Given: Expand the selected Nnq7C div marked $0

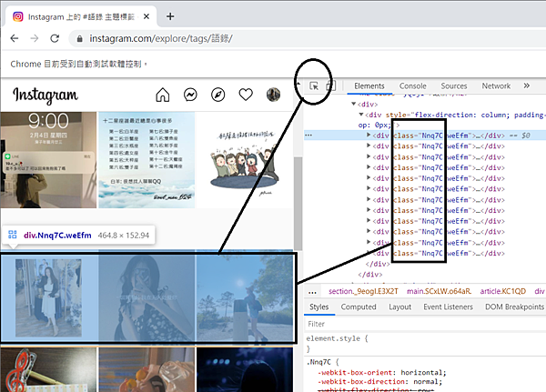Looking at the screenshot, I should pos(369,136).
